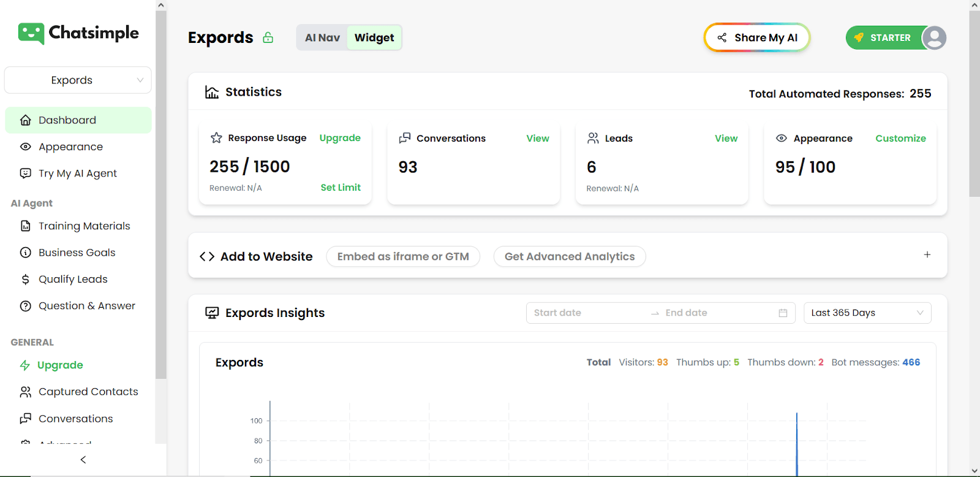Click the Thumbs up: 5 text
Viewport: 980px width, 477px height.
point(707,362)
